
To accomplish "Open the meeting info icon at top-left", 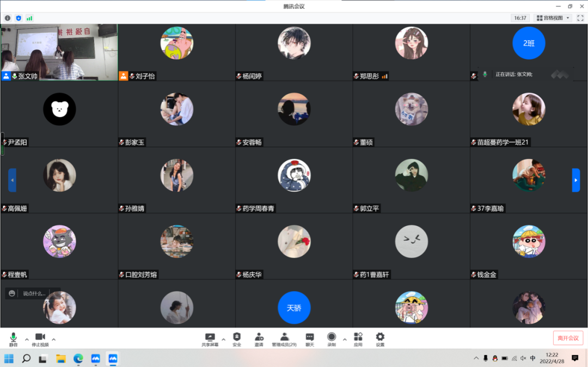I will (x=8, y=18).
